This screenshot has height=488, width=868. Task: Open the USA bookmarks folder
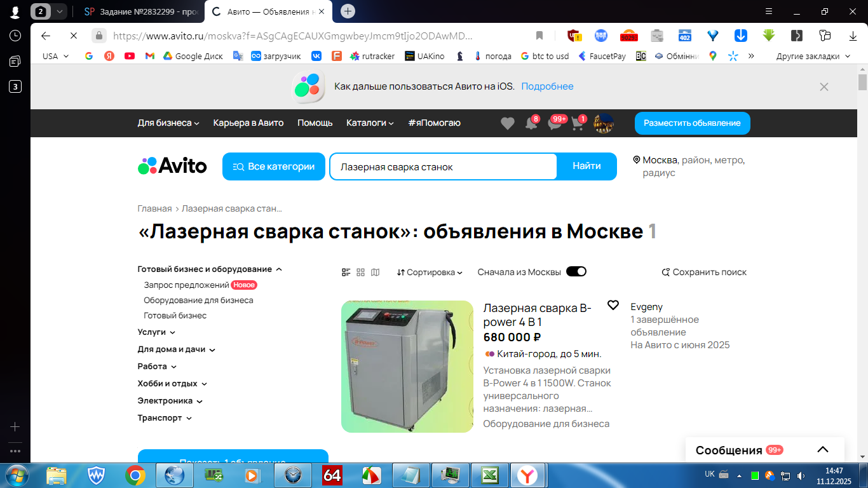[x=55, y=56]
